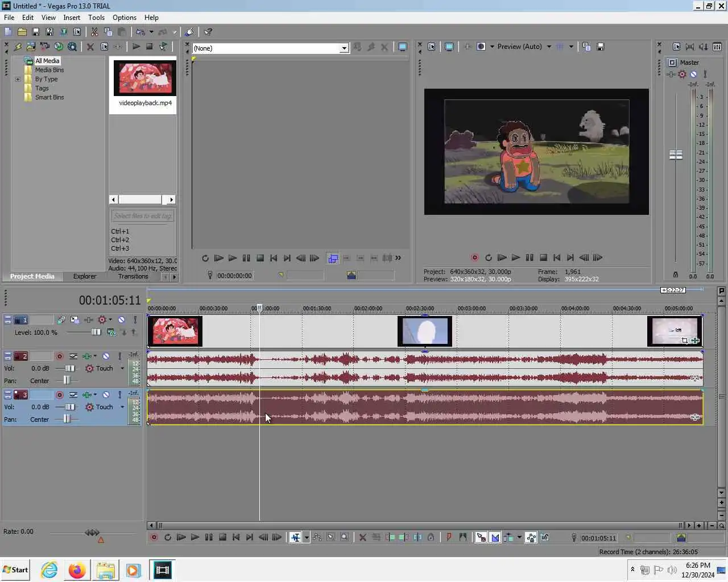
Task: Solo audio track 2
Action: [119, 356]
